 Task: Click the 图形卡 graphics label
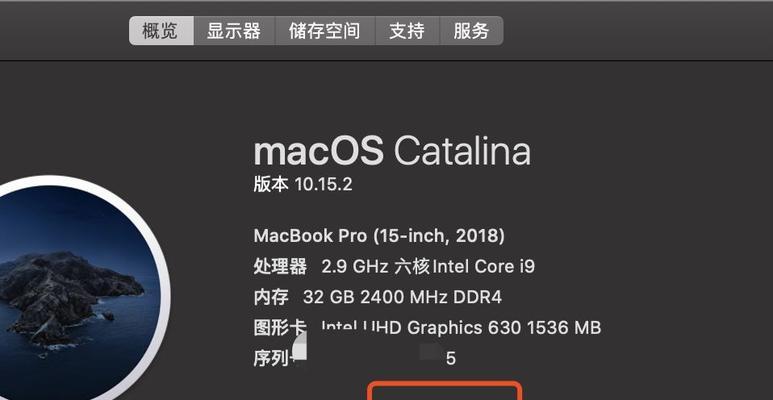[280, 327]
